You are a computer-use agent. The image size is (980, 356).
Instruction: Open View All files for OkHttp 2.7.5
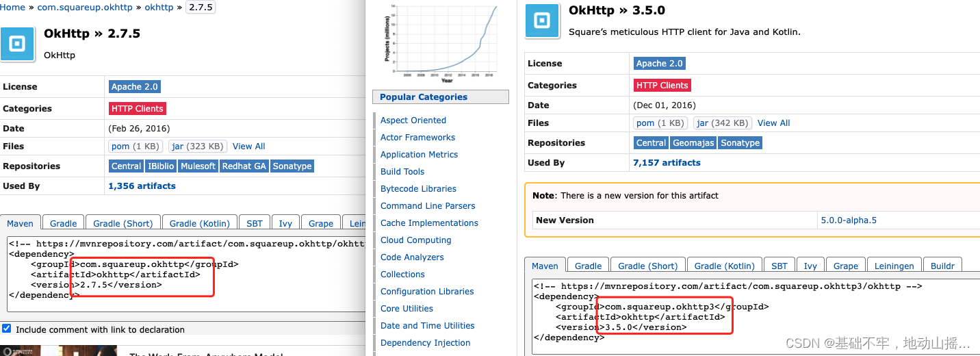pyautogui.click(x=249, y=146)
